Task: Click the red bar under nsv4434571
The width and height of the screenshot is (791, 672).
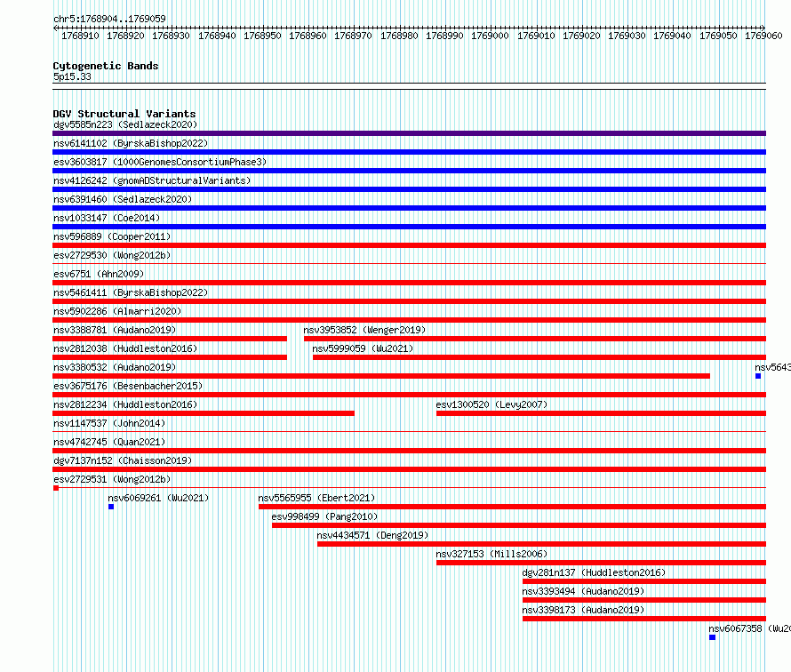Action: point(542,544)
